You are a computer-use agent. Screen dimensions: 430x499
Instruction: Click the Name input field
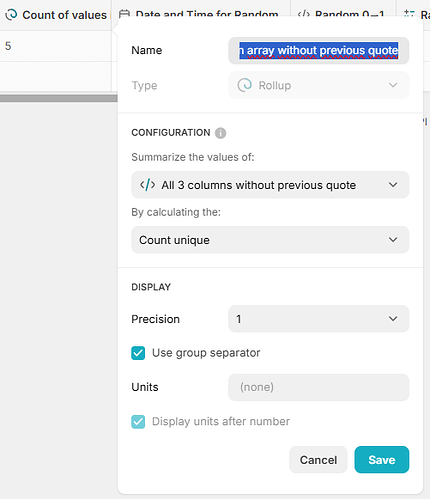tap(319, 50)
